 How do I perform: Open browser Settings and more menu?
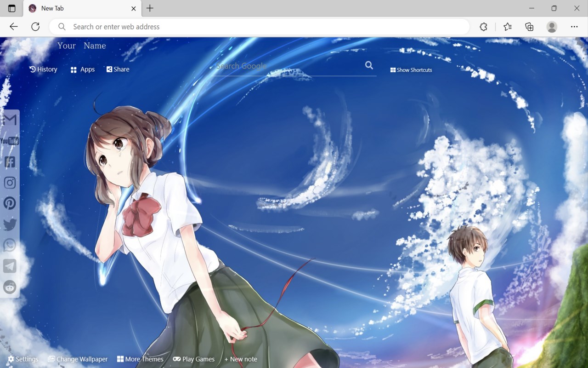tap(574, 27)
